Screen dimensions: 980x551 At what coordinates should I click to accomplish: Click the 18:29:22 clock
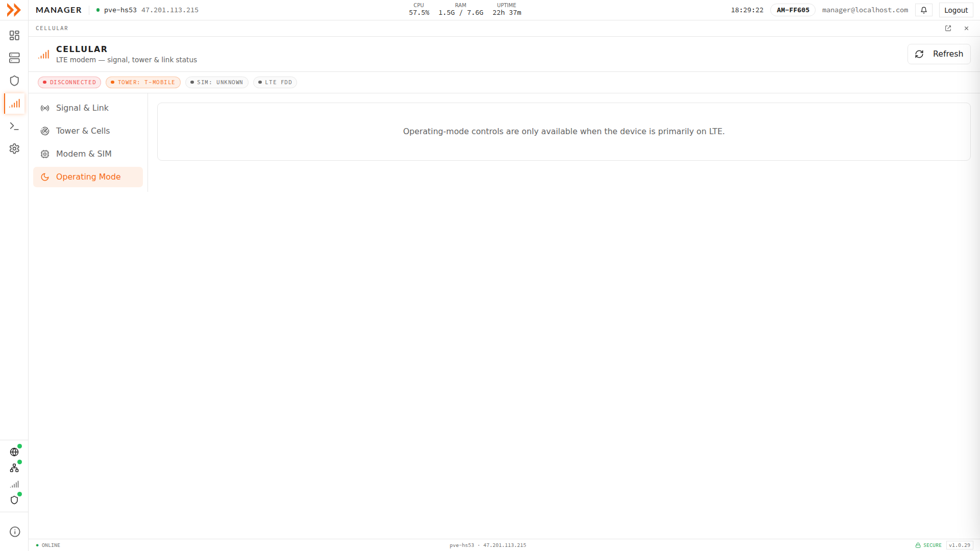click(747, 10)
